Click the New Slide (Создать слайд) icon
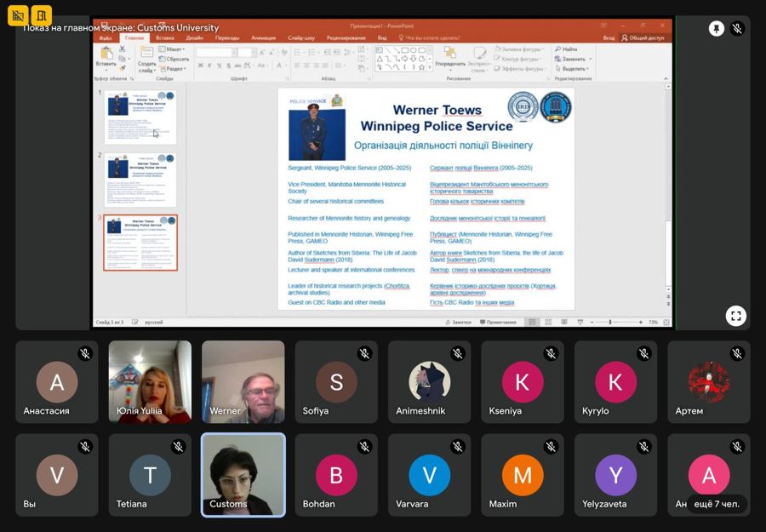This screenshot has height=532, width=766. point(146,52)
